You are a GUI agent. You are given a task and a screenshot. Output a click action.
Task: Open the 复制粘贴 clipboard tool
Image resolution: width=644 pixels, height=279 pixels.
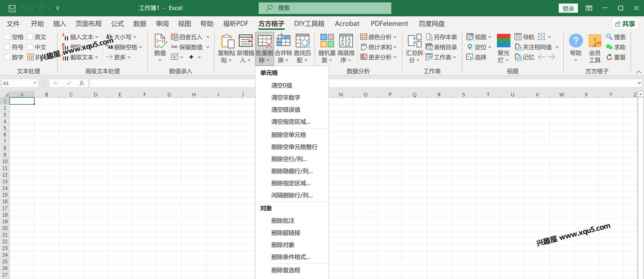click(x=226, y=49)
